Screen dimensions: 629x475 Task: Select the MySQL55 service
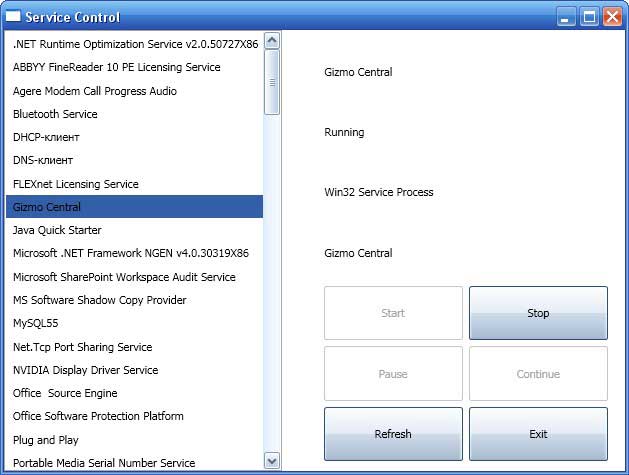click(38, 323)
